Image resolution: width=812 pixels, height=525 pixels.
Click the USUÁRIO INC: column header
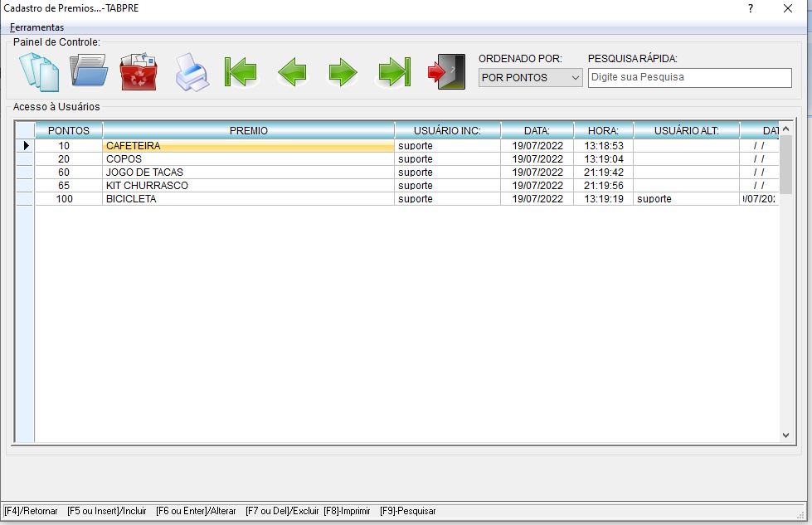[x=447, y=130]
